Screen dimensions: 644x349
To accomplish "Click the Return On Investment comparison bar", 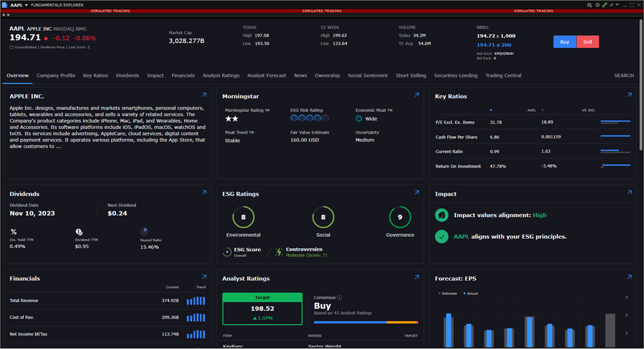I will (615, 165).
